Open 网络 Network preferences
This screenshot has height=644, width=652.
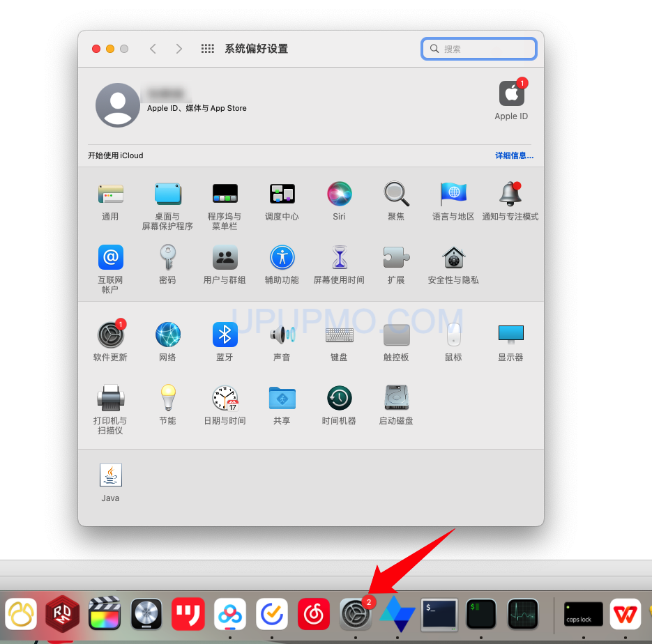pos(167,335)
